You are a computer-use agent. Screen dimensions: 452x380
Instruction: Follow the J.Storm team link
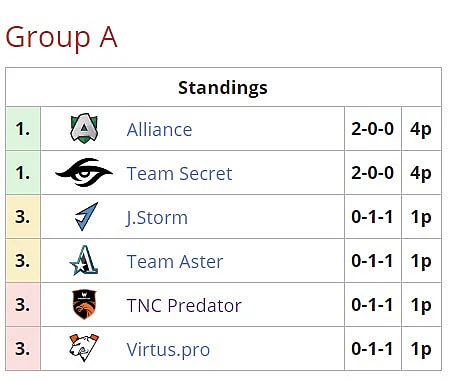tap(157, 218)
